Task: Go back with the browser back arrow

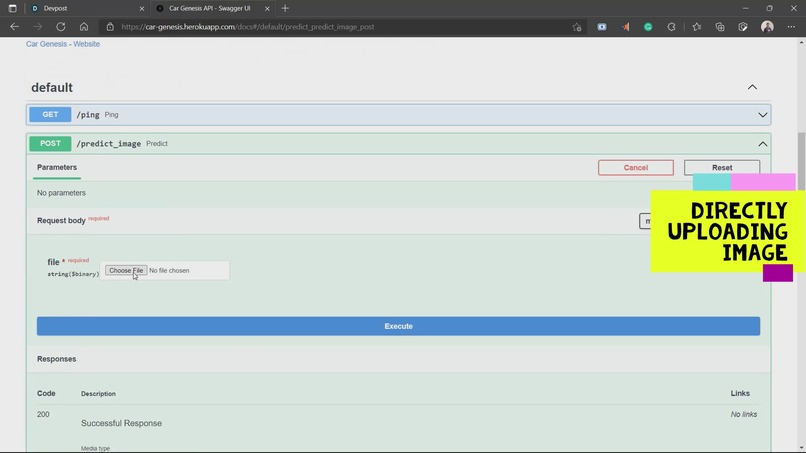Action: click(x=14, y=27)
